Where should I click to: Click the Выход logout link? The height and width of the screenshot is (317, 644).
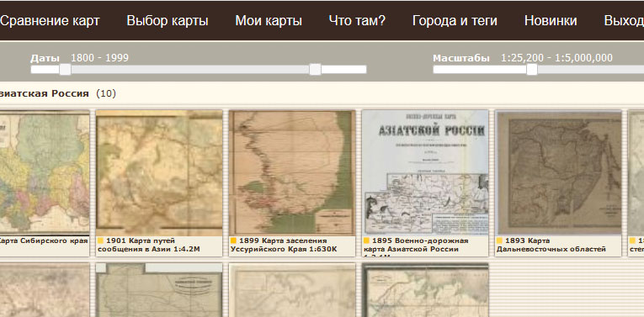[x=624, y=21]
